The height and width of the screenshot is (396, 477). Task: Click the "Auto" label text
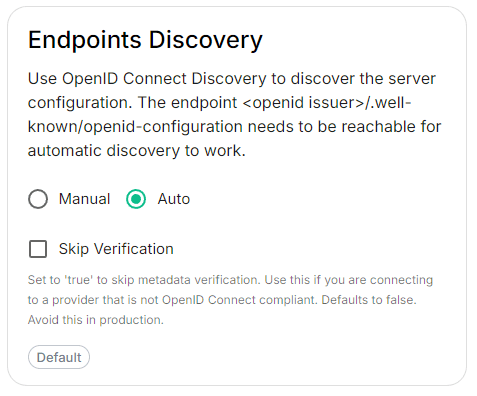pyautogui.click(x=174, y=199)
